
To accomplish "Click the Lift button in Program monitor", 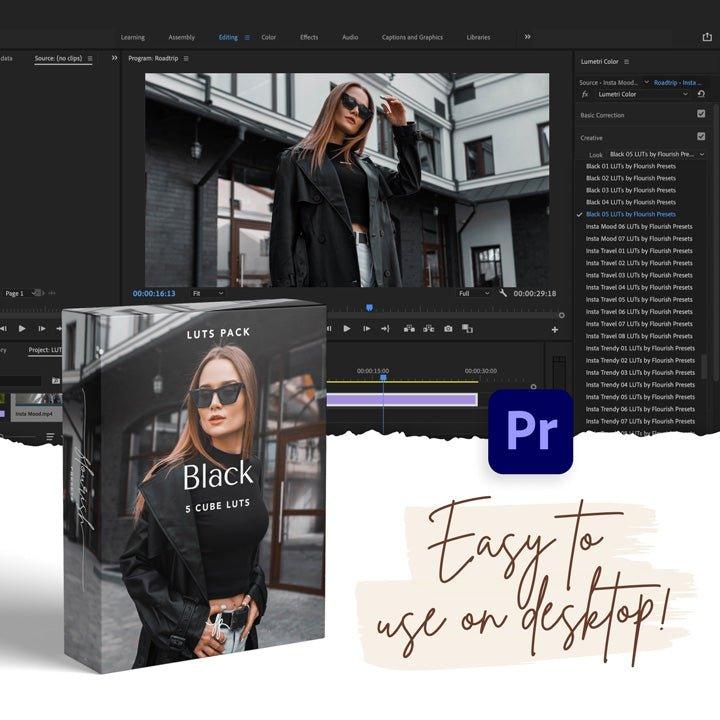I will pos(409,328).
